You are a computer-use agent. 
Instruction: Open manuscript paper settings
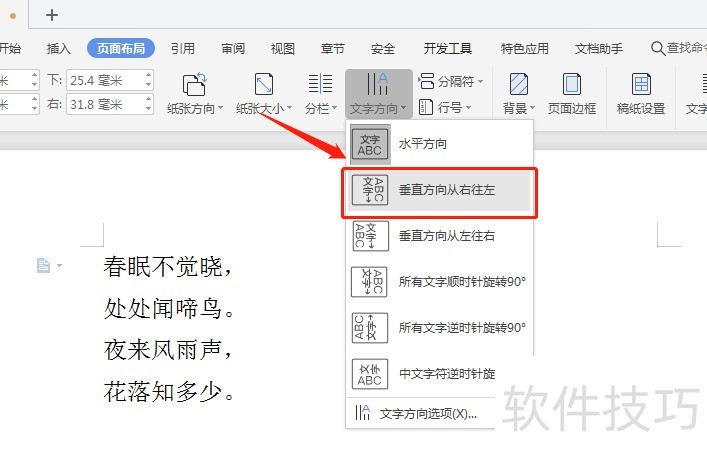click(x=640, y=84)
